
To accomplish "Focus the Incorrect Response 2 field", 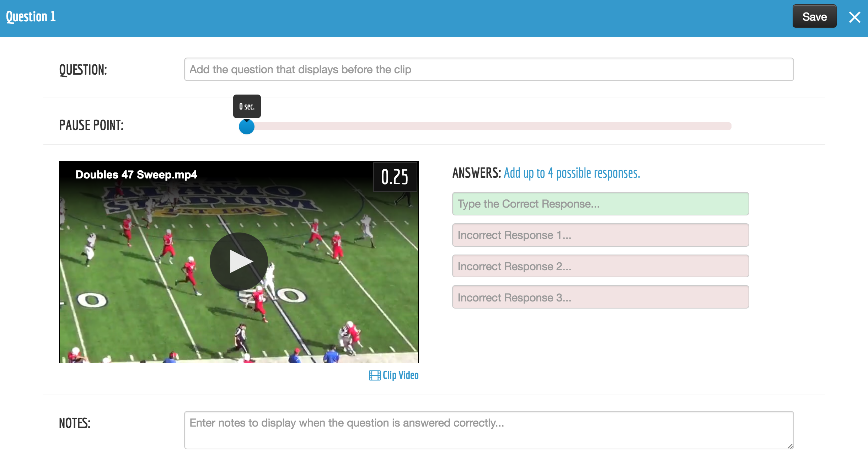I will click(600, 266).
